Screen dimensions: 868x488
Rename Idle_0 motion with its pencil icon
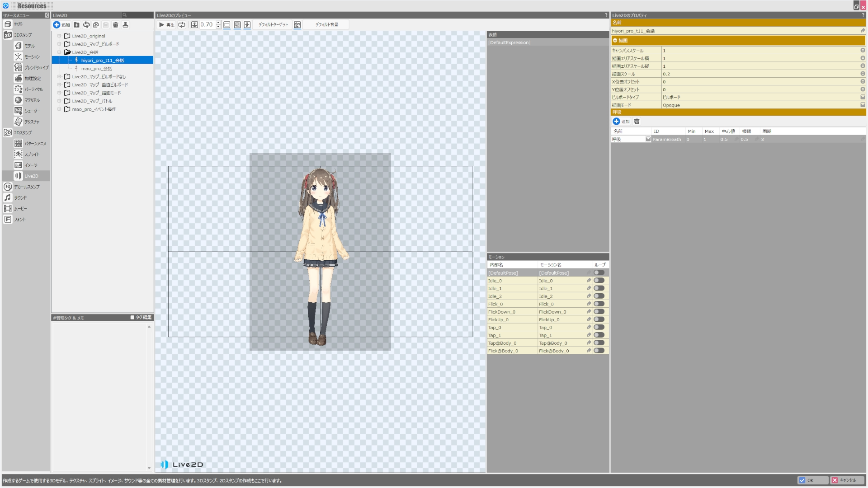pos(589,281)
